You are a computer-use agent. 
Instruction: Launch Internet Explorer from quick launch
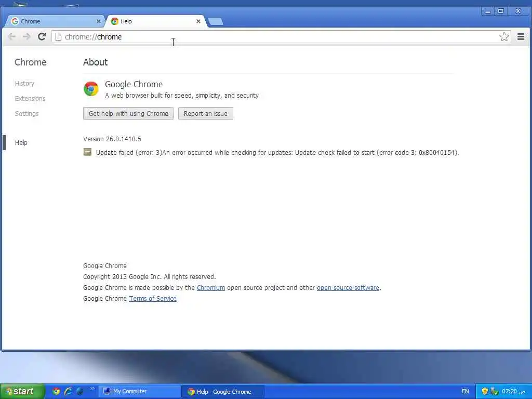click(x=68, y=391)
